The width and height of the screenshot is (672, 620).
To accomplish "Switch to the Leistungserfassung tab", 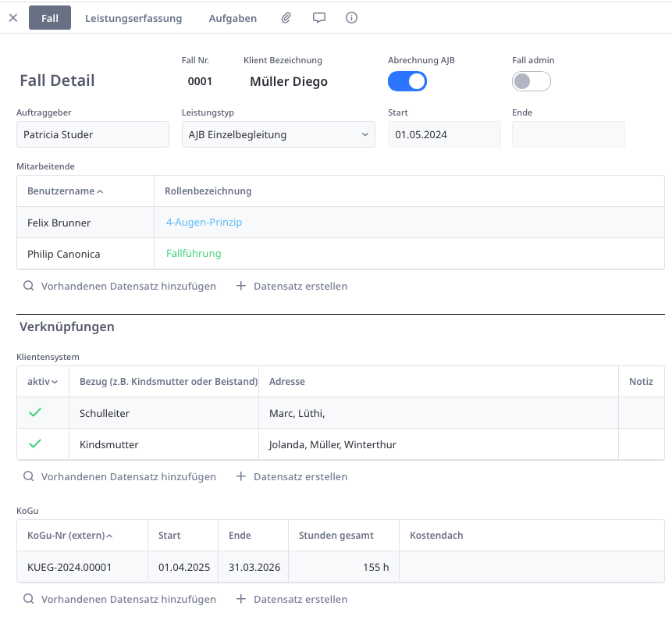I will pyautogui.click(x=133, y=19).
